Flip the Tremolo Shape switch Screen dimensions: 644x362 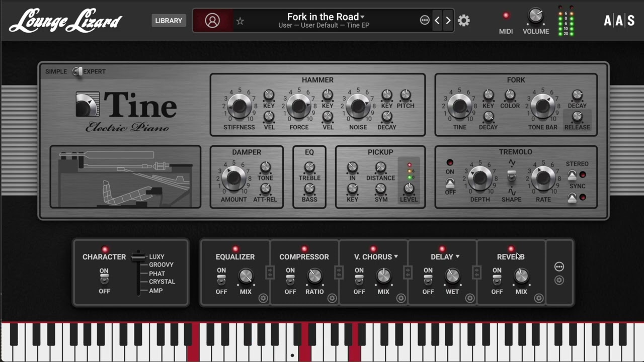[x=512, y=176]
